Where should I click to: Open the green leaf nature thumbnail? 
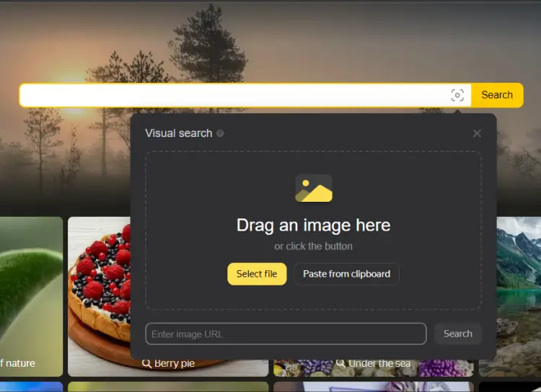coord(31,296)
